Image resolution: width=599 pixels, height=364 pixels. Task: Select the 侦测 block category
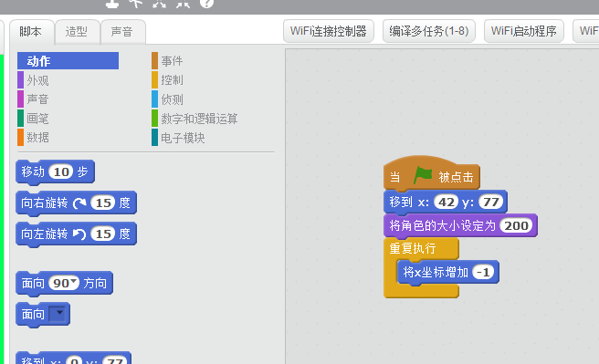(167, 99)
